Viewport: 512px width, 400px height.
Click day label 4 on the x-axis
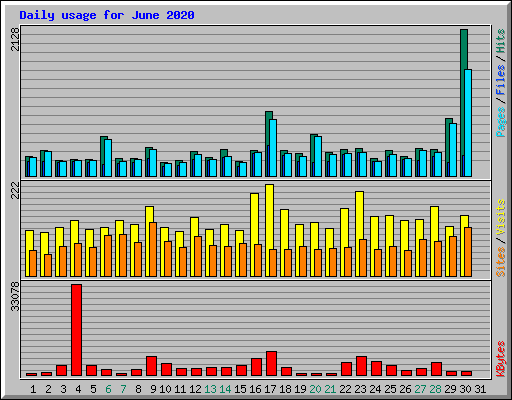click(x=78, y=389)
